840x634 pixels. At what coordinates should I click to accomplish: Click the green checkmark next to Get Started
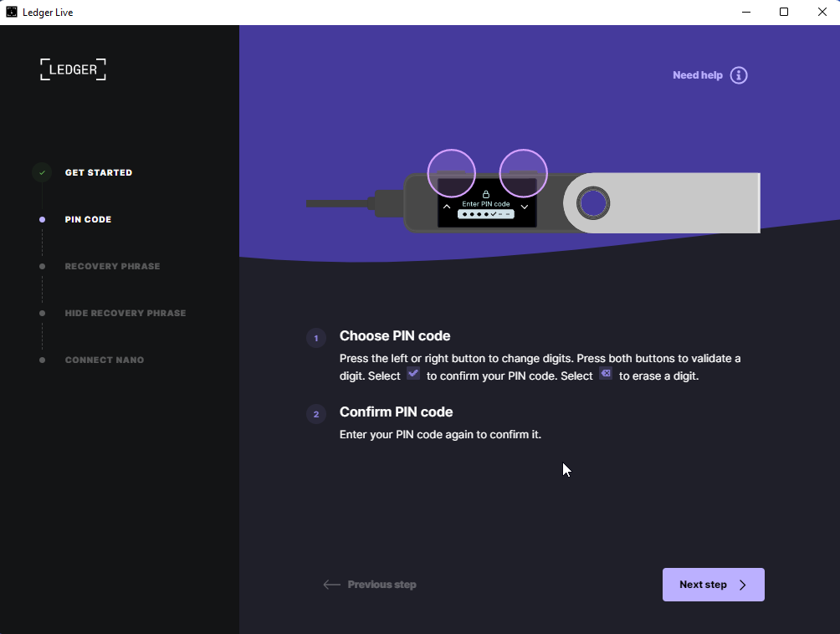pyautogui.click(x=42, y=172)
